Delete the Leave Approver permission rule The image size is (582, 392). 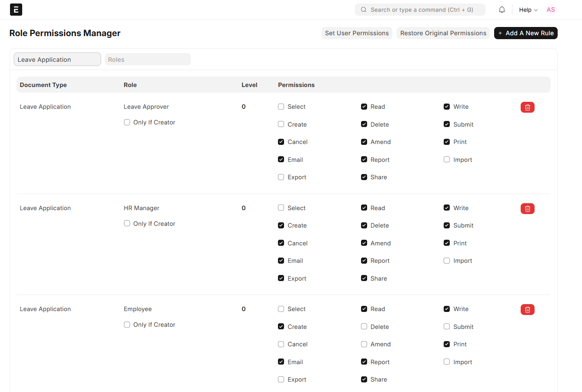pos(527,107)
